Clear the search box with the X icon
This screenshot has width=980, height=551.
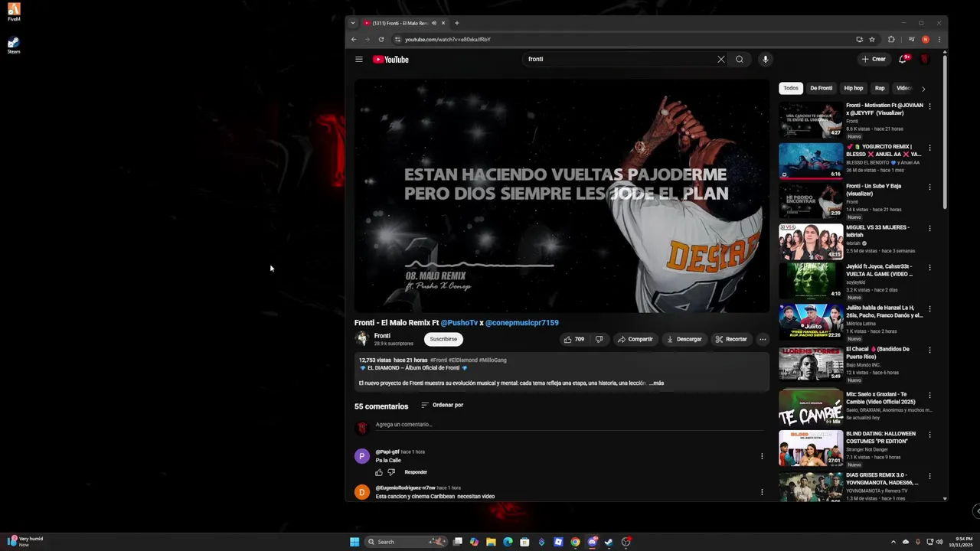(720, 59)
